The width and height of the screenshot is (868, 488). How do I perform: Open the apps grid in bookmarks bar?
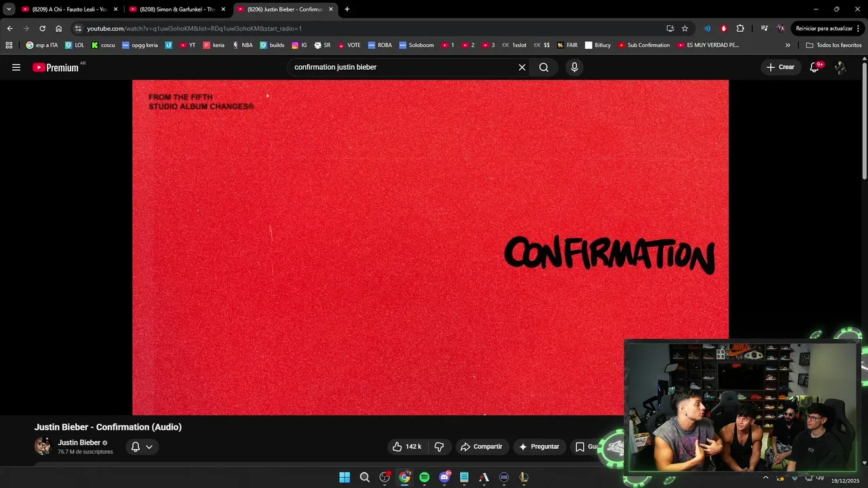(9, 45)
